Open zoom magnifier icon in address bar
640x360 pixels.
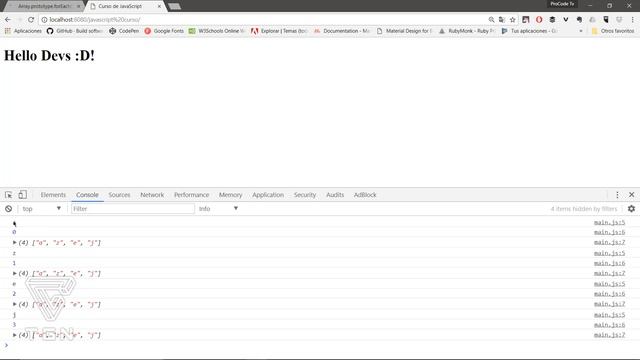[x=491, y=20]
